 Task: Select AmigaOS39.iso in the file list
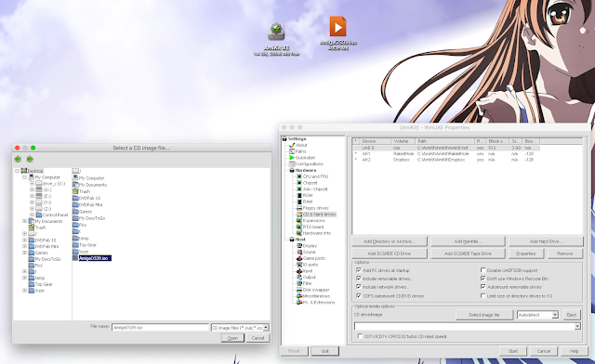pos(95,258)
